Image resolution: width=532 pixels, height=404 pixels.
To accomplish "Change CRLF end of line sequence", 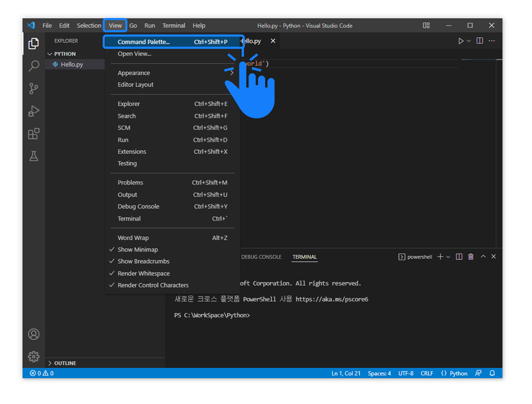I will point(427,373).
